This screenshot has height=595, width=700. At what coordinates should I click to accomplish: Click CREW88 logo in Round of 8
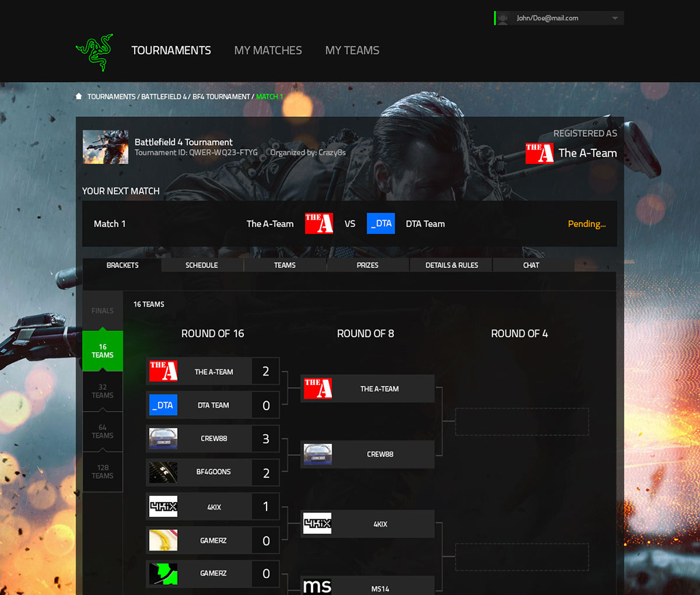(318, 454)
